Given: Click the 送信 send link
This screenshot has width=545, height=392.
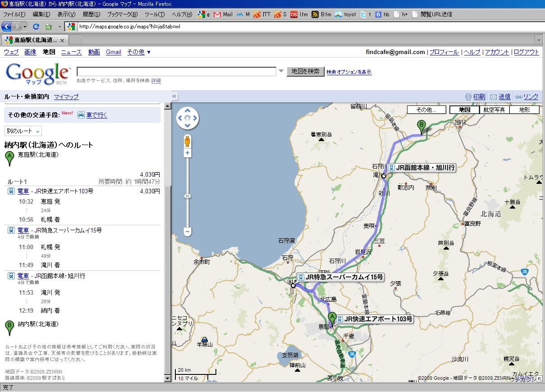Looking at the screenshot, I should (500, 96).
